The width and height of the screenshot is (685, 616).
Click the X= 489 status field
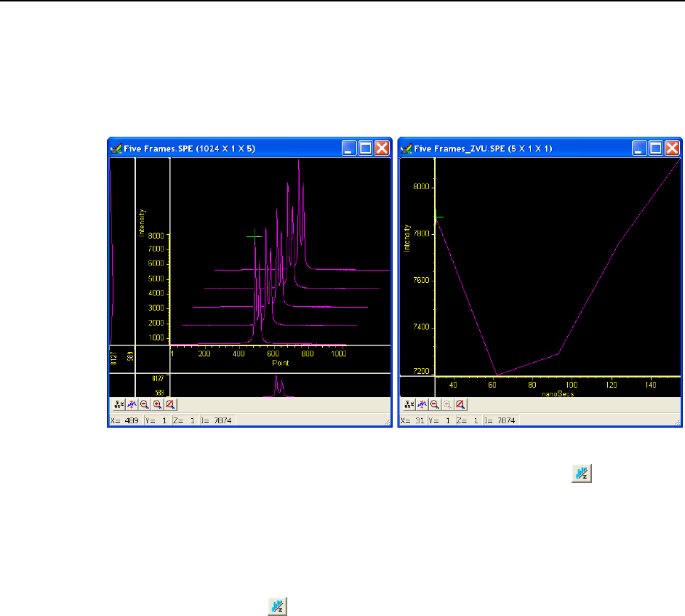125,420
